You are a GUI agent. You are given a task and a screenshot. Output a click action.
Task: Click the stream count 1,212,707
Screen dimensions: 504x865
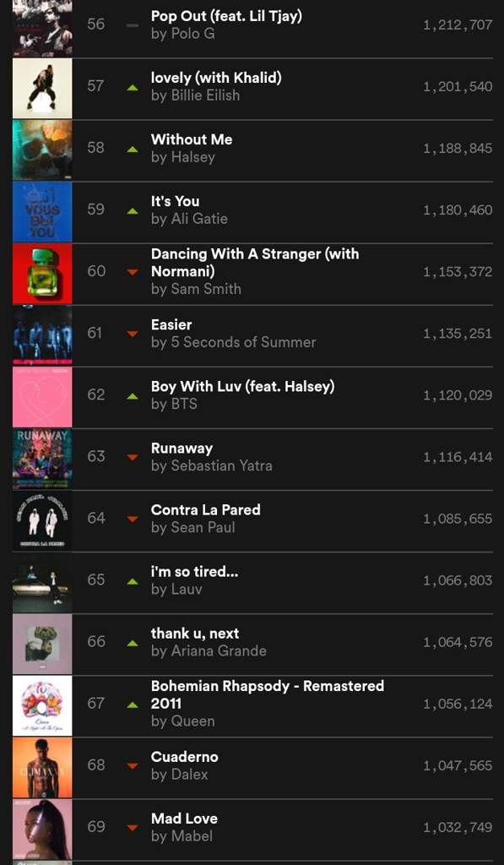[x=458, y=25]
